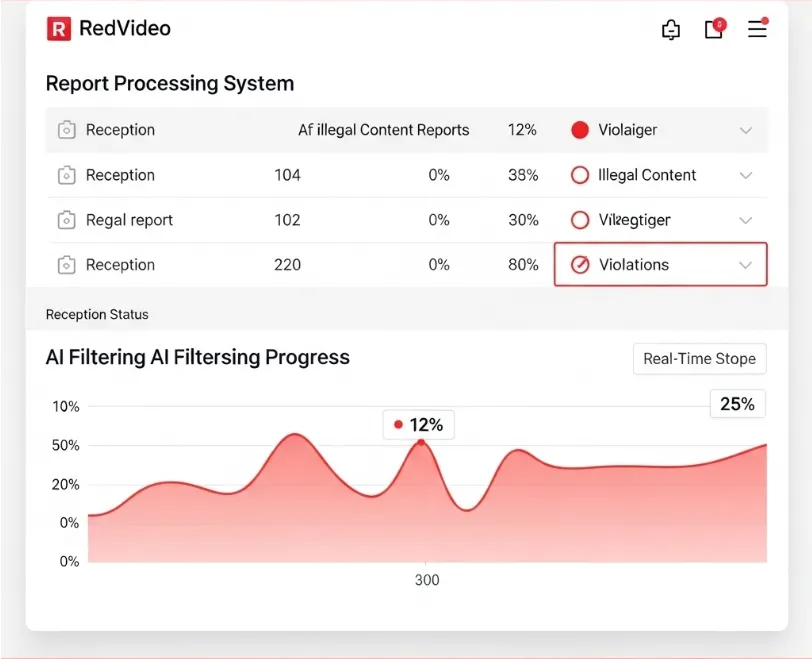Click the RedVideo logo icon
Screen dimensions: 812x659
(x=59, y=29)
